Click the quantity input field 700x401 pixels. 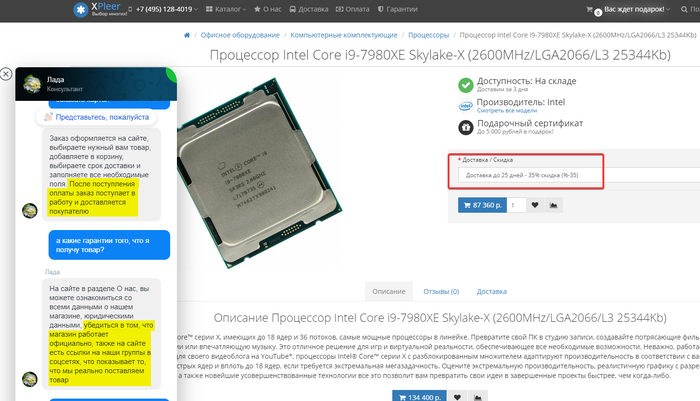[x=516, y=205]
